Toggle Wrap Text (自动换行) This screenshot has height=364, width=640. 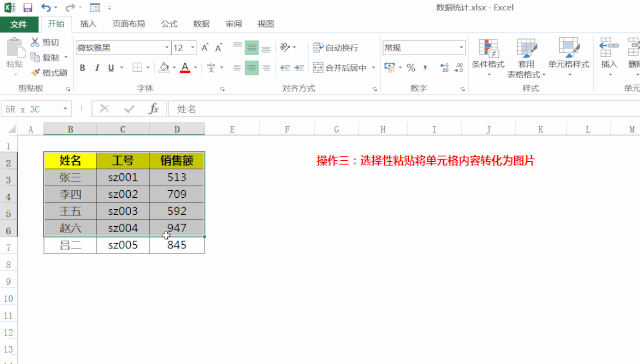(x=336, y=48)
